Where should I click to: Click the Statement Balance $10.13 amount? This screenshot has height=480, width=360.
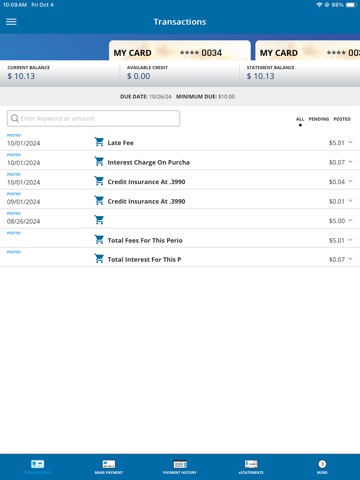[x=261, y=76]
